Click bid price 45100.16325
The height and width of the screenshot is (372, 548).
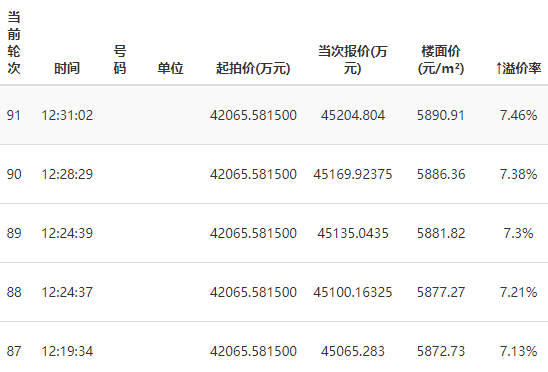[353, 292]
